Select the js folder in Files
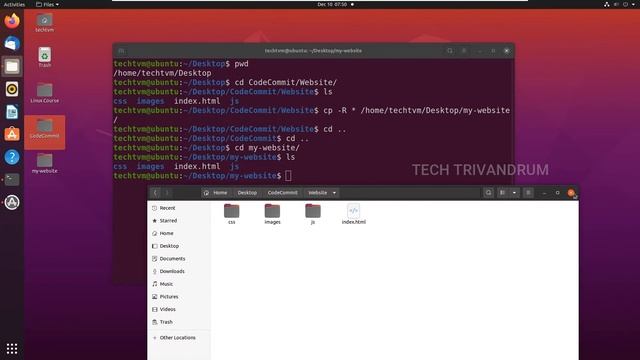This screenshot has height=360, width=640. coord(313,214)
